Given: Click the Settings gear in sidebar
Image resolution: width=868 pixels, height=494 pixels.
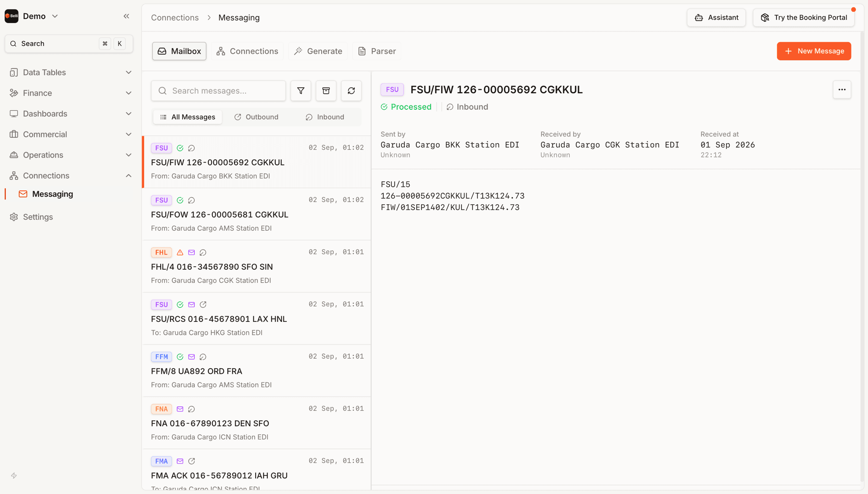Looking at the screenshot, I should coord(14,217).
